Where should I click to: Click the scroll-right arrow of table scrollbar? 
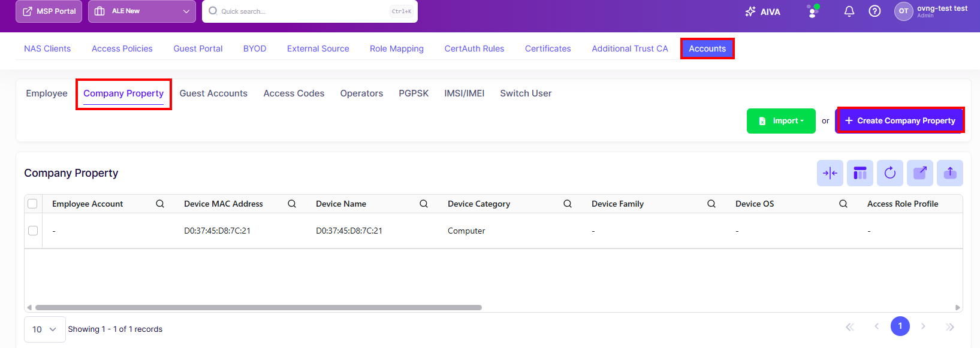(x=958, y=307)
